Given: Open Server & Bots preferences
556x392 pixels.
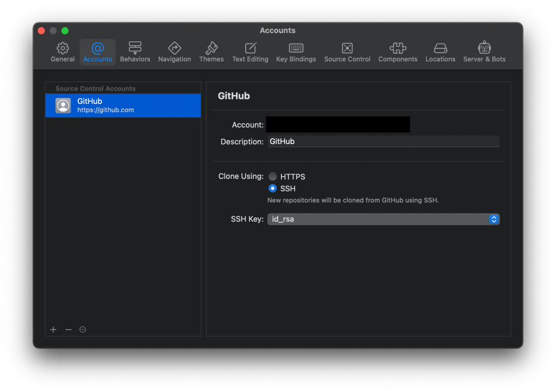Looking at the screenshot, I should pos(484,52).
